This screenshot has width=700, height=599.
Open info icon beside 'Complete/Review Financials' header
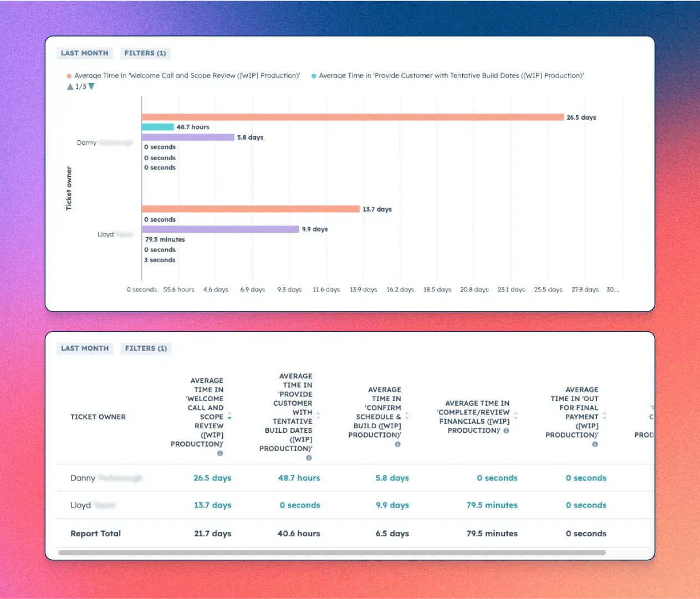point(506,431)
